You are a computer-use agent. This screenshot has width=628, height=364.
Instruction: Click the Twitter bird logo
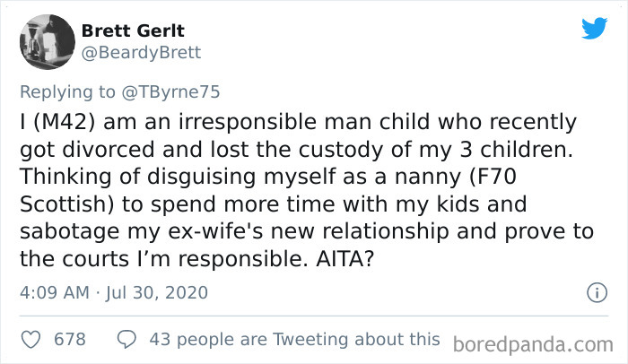click(x=593, y=28)
